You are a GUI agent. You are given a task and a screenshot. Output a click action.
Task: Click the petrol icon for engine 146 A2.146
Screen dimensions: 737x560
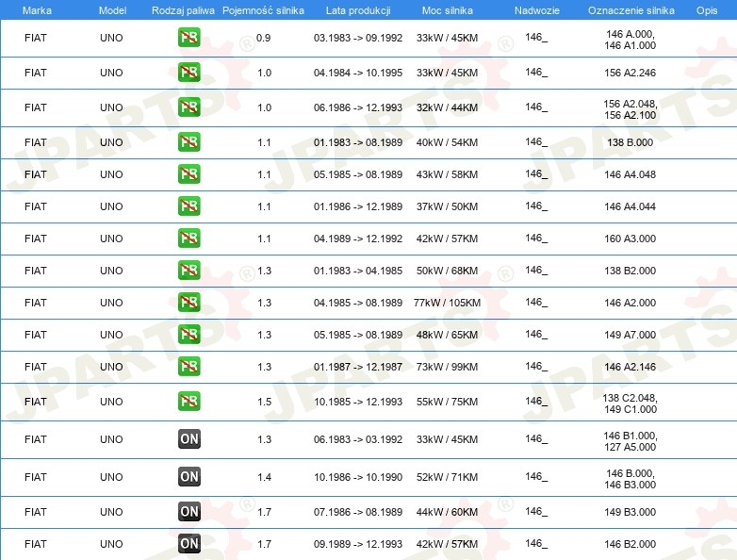(188, 367)
